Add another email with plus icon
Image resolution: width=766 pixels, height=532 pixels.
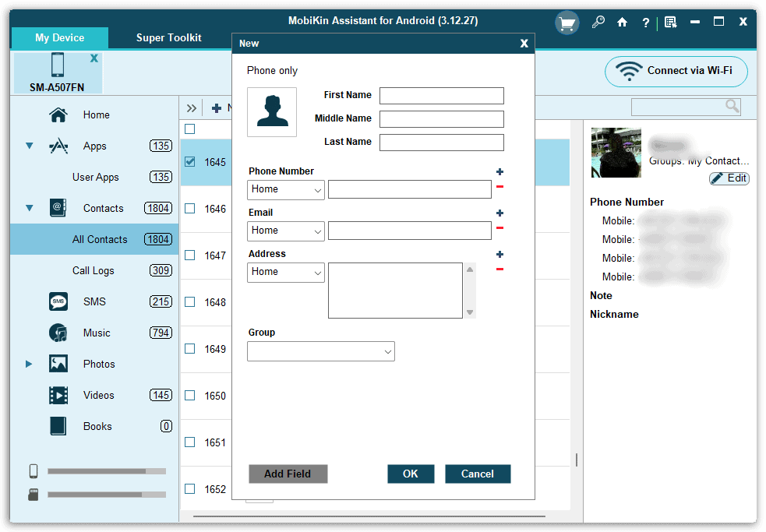coord(499,213)
